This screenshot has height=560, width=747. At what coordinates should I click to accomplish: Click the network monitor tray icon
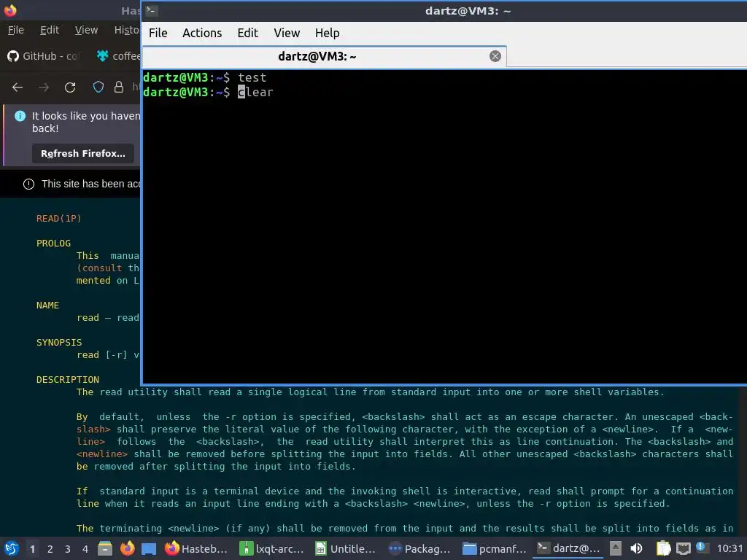pos(683,549)
